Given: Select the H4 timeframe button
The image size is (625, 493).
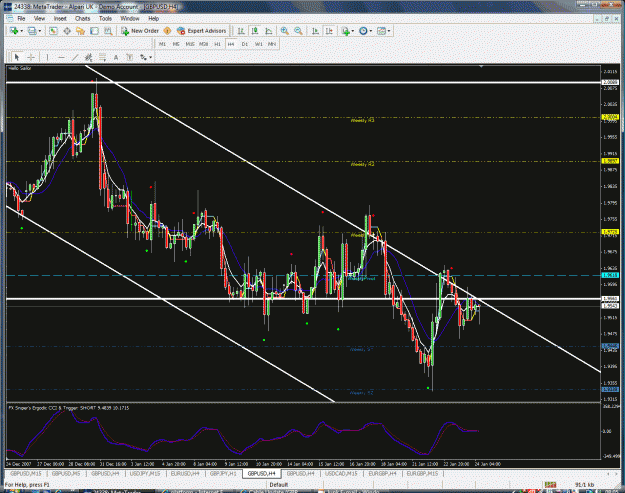Looking at the screenshot, I should [x=231, y=44].
